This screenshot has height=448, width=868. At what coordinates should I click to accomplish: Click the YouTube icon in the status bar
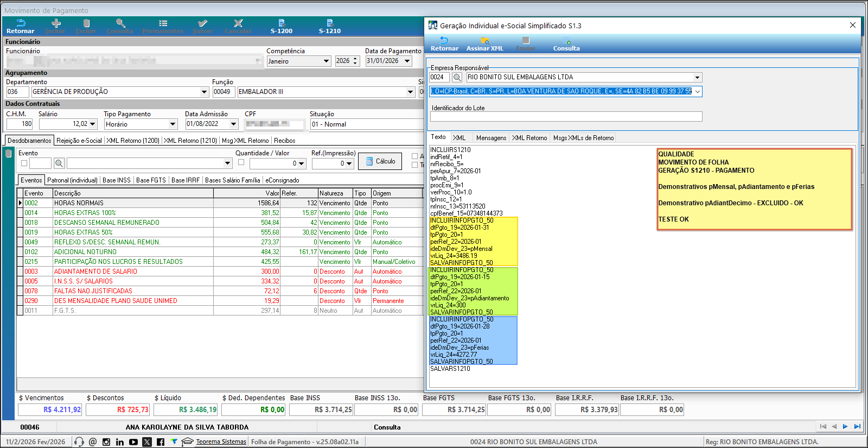(x=133, y=442)
